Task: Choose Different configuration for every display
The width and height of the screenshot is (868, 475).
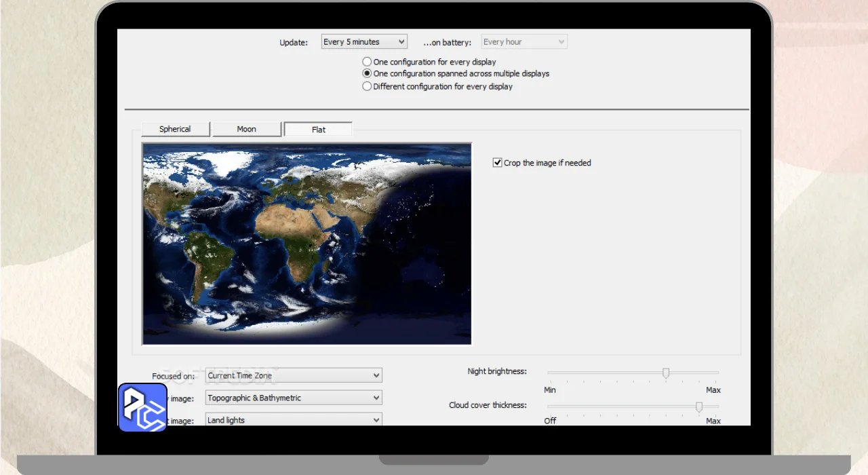Action: coord(367,86)
